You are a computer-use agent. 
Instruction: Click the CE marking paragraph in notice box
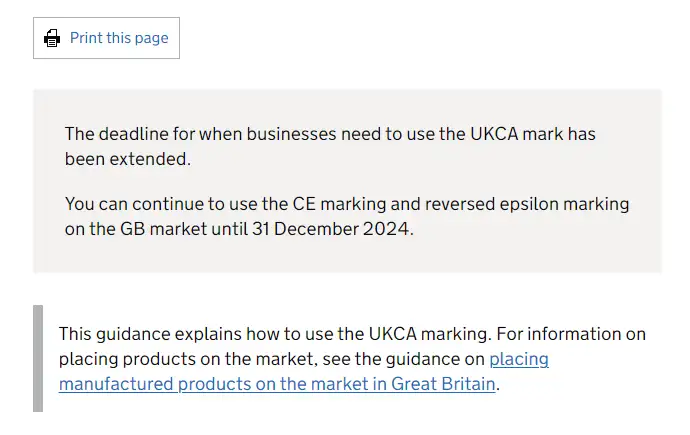[346, 216]
